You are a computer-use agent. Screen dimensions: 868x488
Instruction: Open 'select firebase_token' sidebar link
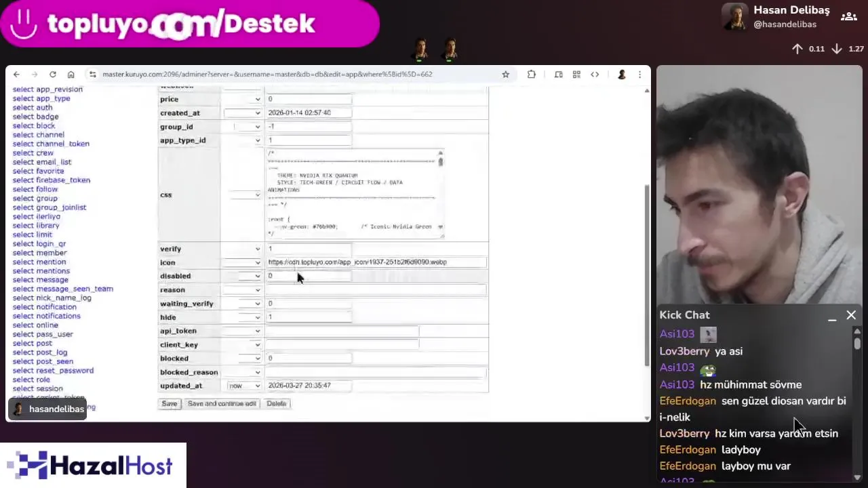point(51,180)
